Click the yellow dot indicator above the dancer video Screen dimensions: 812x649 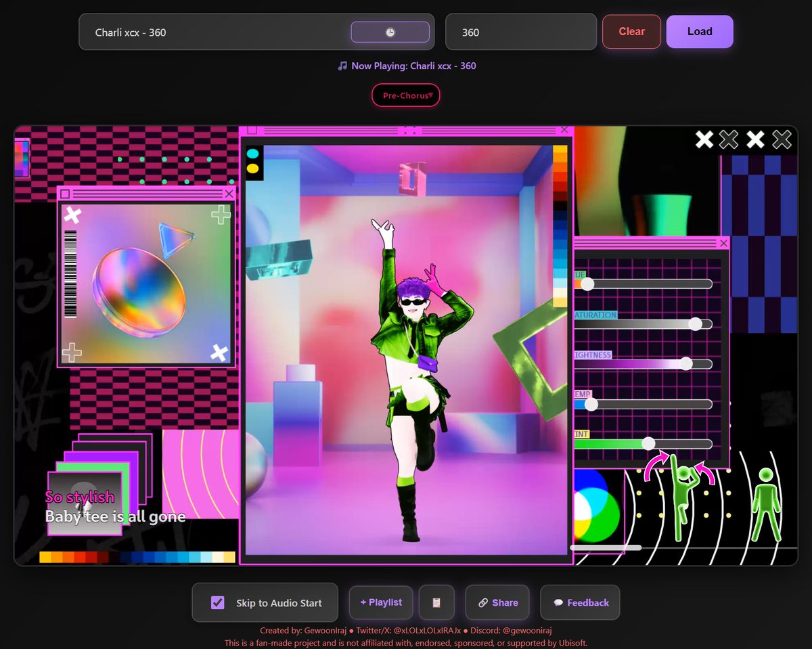point(252,168)
